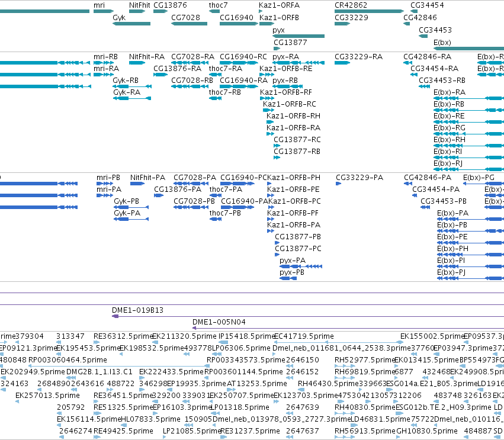Click the pyx-RA transcript label
Screen dimensions: 504x440
[285, 57]
